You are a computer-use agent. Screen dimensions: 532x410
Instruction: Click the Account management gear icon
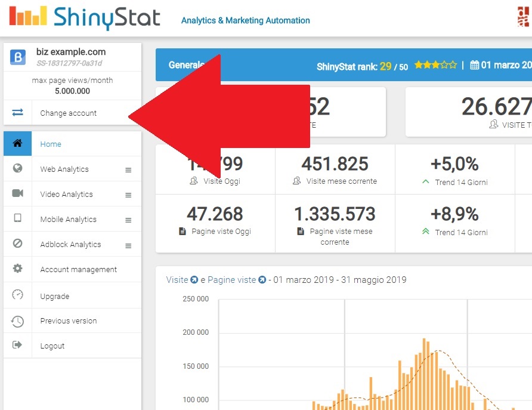click(18, 269)
